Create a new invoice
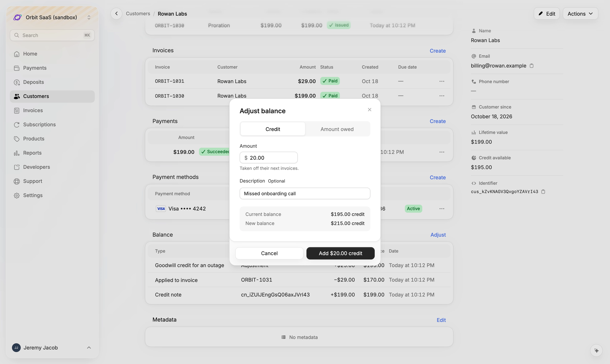Image resolution: width=610 pixels, height=364 pixels. click(438, 51)
